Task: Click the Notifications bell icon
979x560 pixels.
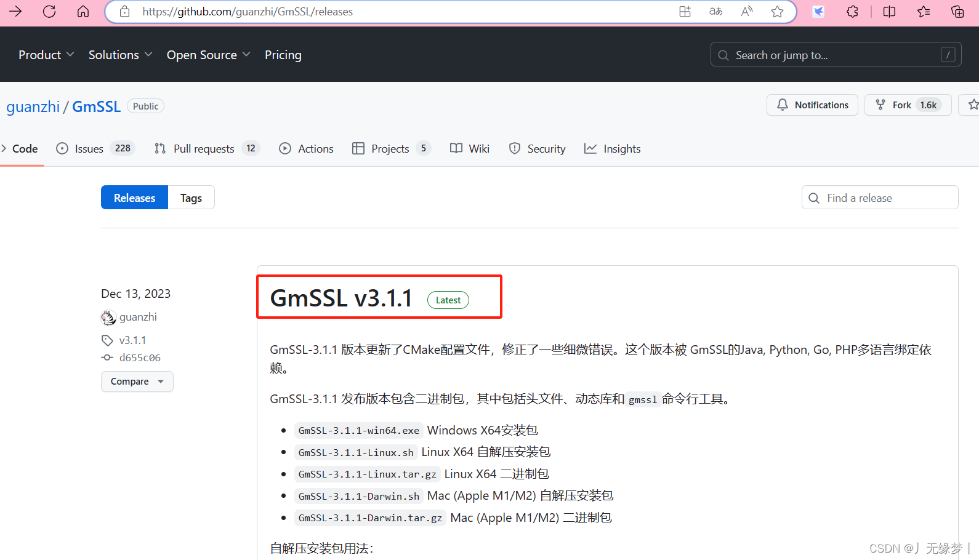Action: 783,105
